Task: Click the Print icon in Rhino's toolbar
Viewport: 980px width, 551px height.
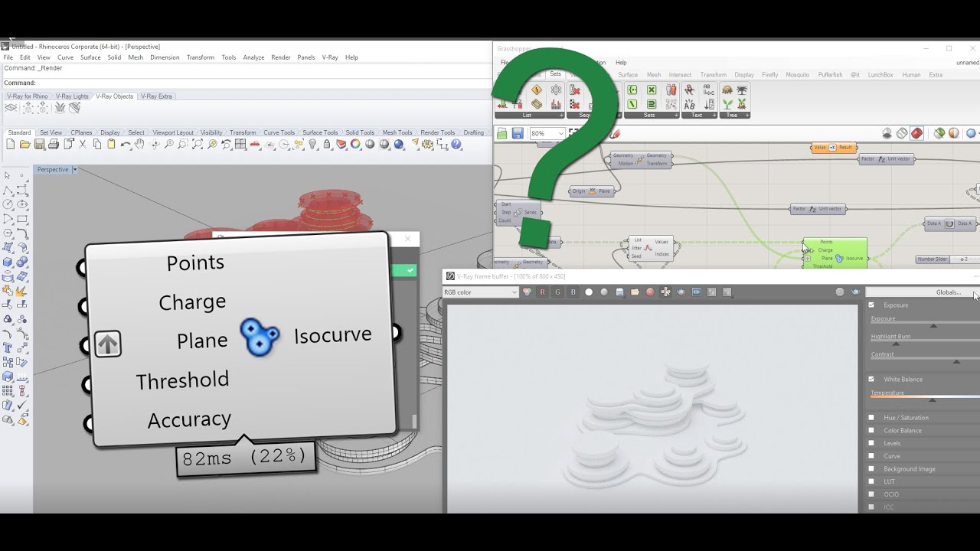Action: pos(54,144)
